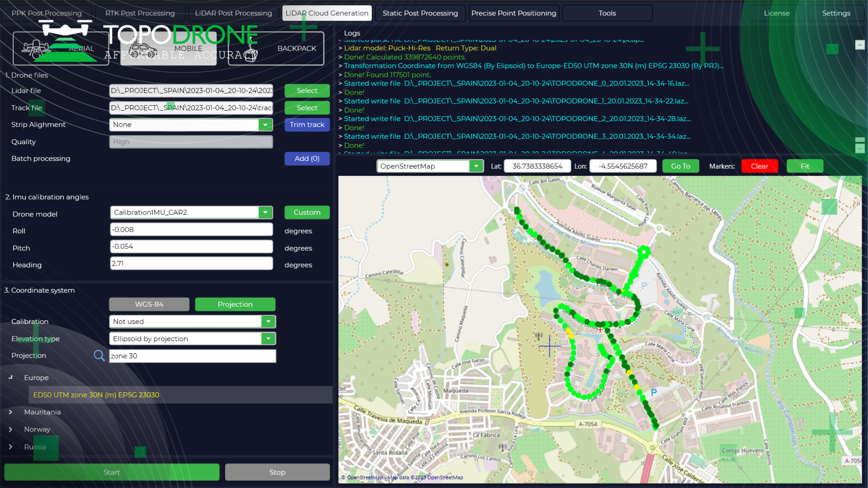Select ED50 UTM zone 30N projection

coord(96,395)
